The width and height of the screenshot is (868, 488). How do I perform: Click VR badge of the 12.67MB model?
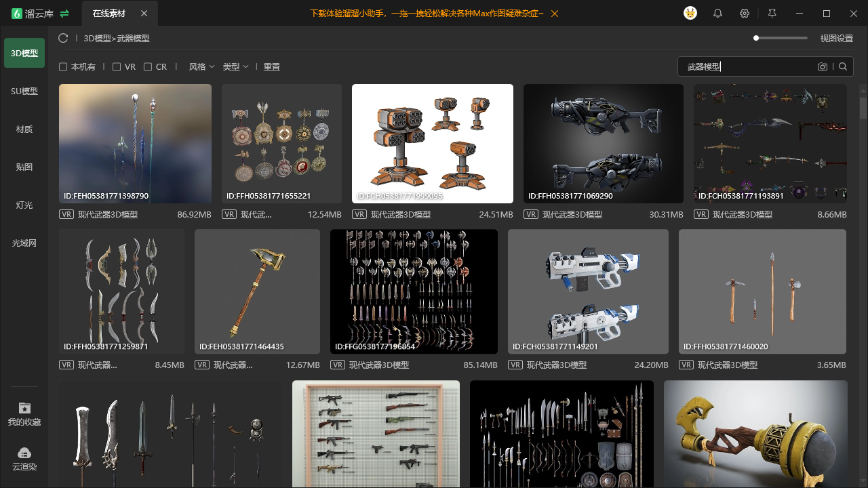click(x=202, y=365)
